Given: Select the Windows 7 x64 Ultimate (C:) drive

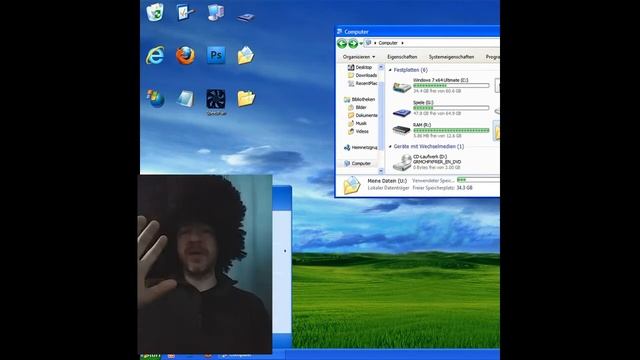Looking at the screenshot, I should (441, 86).
